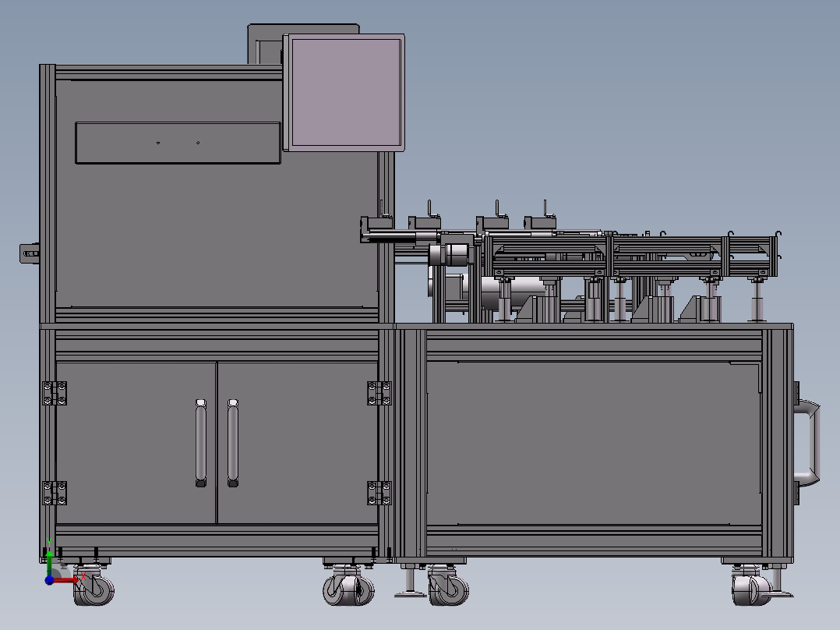The image size is (840, 630).
Task: Select the left door panel of the cabinet
Action: click(x=136, y=443)
